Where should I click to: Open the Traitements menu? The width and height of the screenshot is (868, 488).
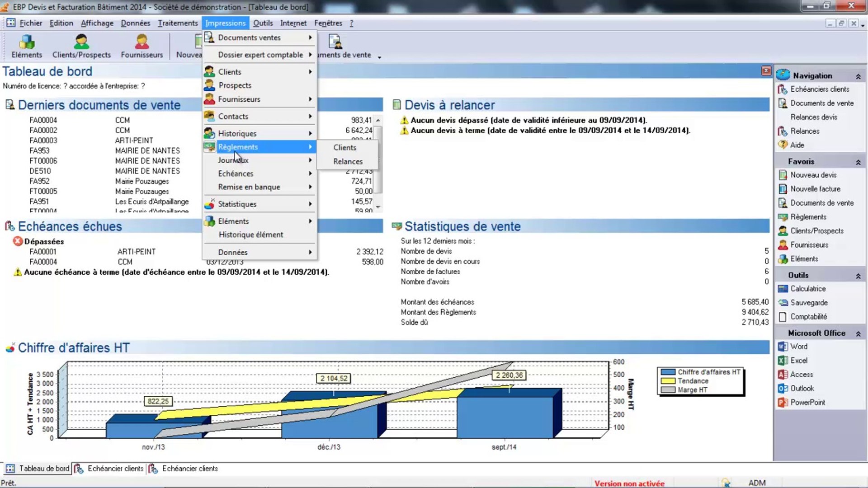pos(178,23)
